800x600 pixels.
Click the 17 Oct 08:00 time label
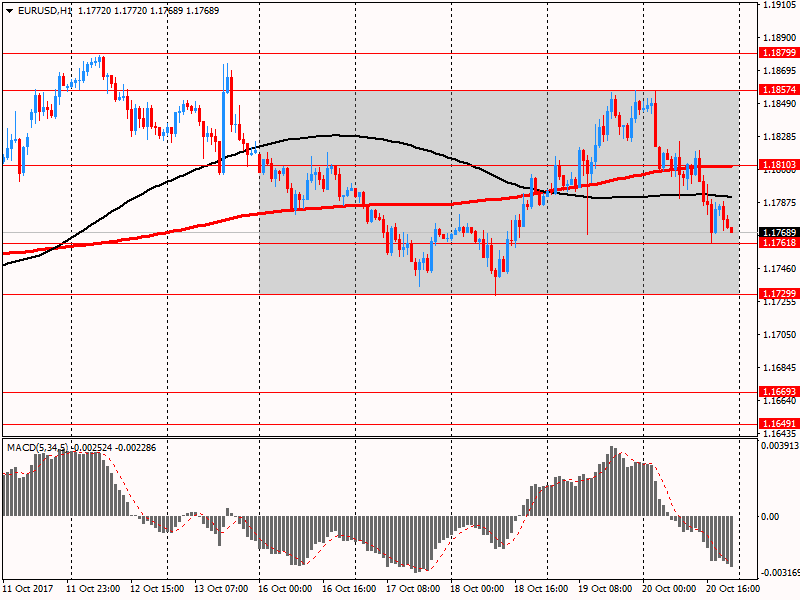click(x=413, y=589)
